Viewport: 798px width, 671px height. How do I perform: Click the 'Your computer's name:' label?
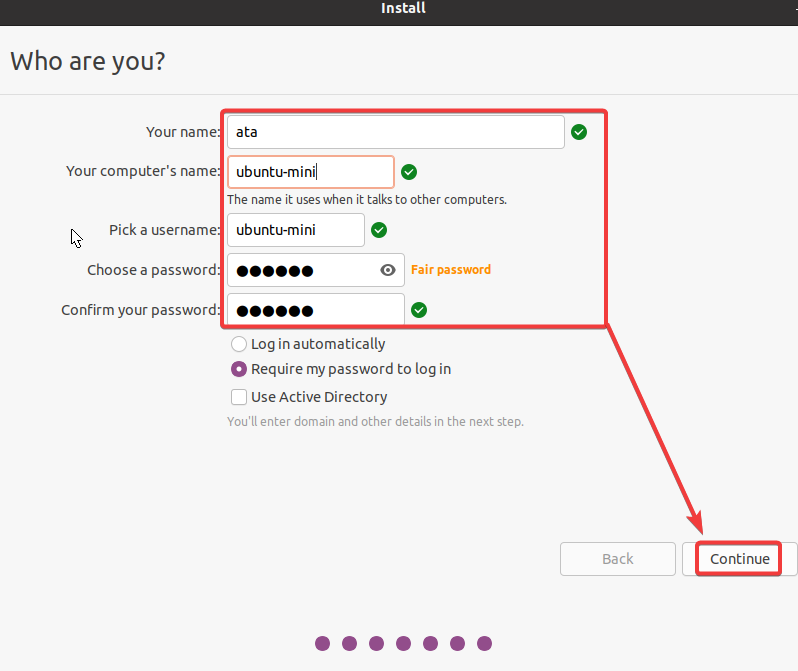144,171
